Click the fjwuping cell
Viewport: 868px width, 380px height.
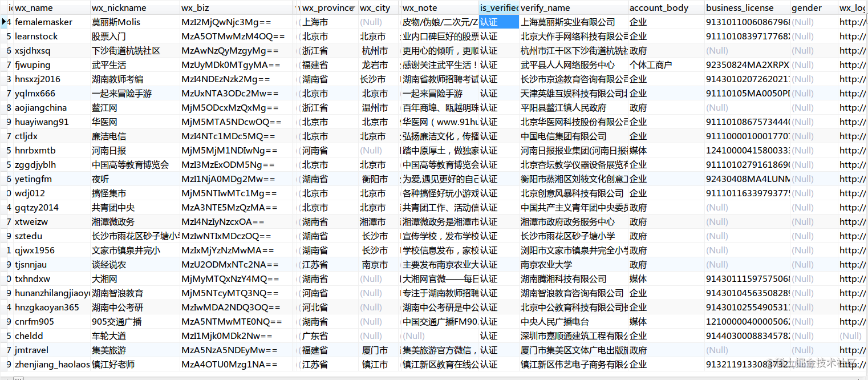click(51, 65)
